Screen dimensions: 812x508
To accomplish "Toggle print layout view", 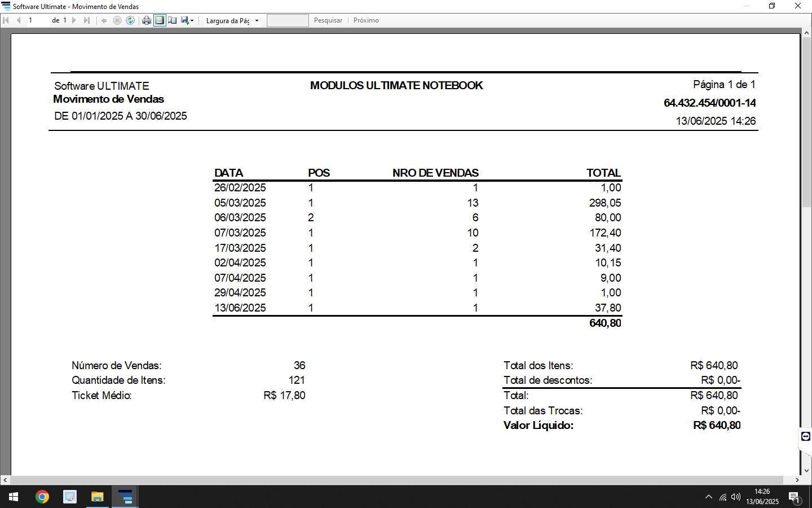I will [160, 20].
